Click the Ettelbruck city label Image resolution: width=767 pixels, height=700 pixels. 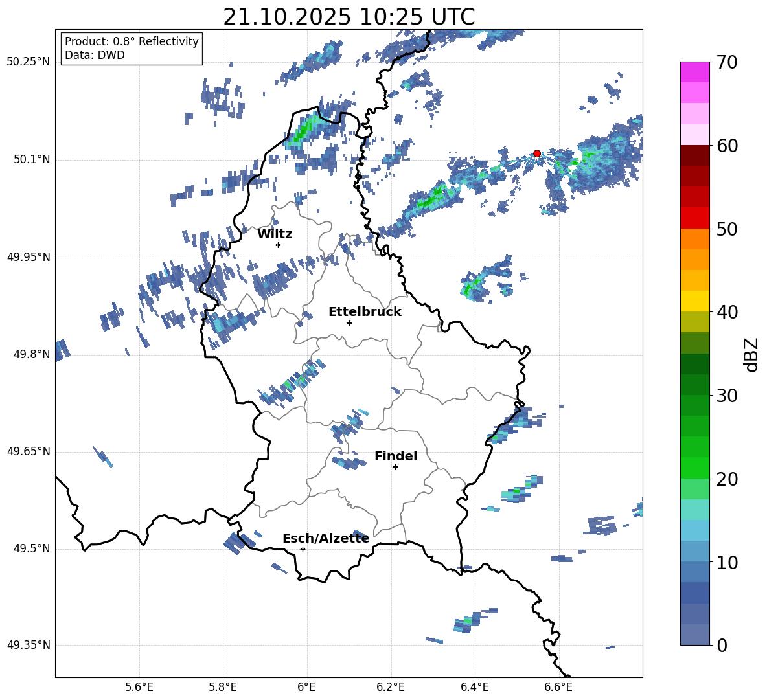click(365, 312)
